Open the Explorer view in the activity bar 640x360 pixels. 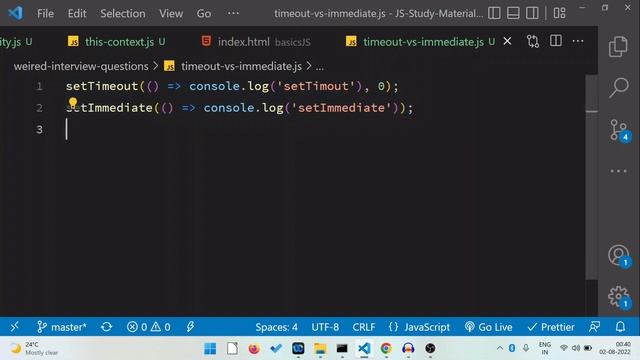[618, 47]
